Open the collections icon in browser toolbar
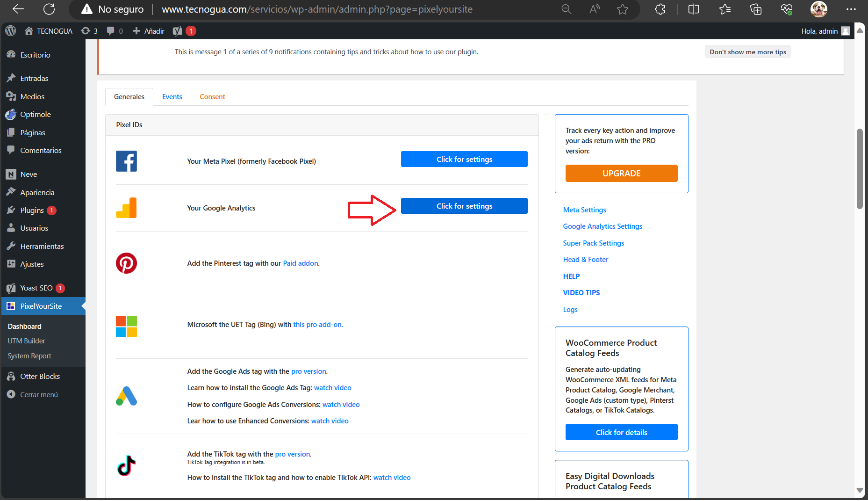868x501 pixels. (x=756, y=9)
